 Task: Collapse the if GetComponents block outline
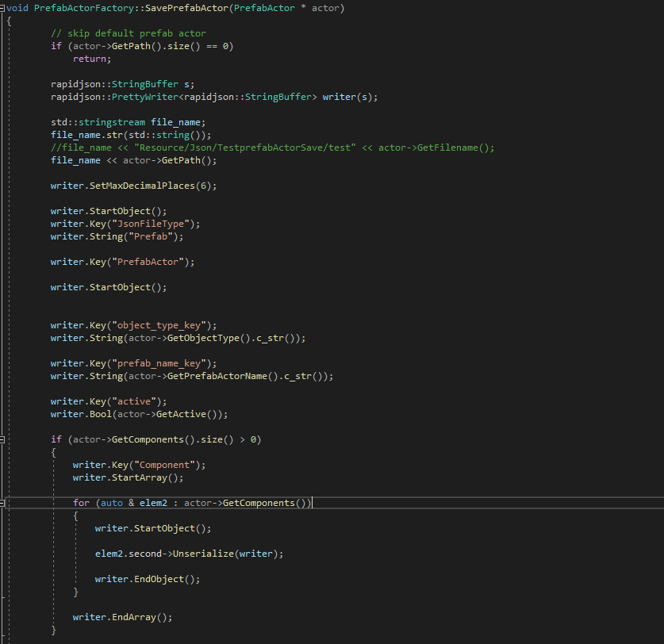(2, 439)
